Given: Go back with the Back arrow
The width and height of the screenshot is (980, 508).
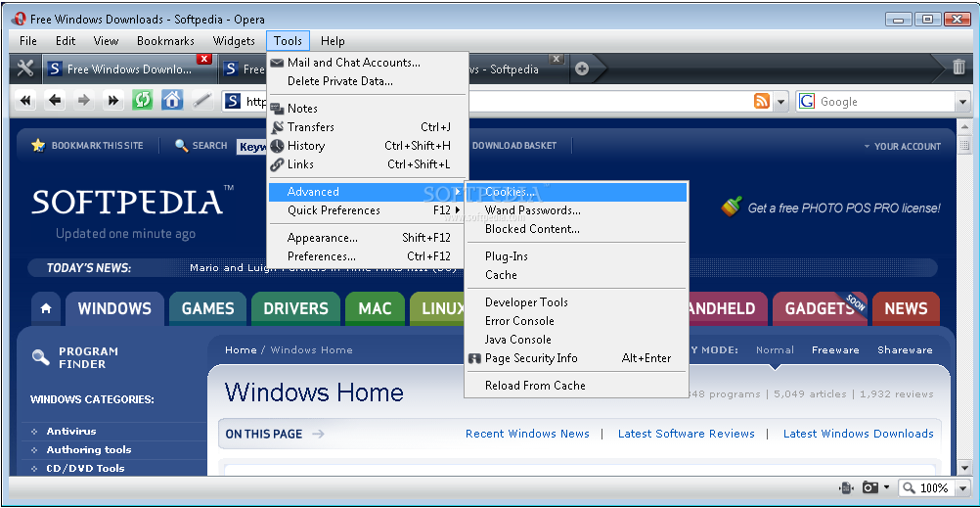Looking at the screenshot, I should coord(56,100).
